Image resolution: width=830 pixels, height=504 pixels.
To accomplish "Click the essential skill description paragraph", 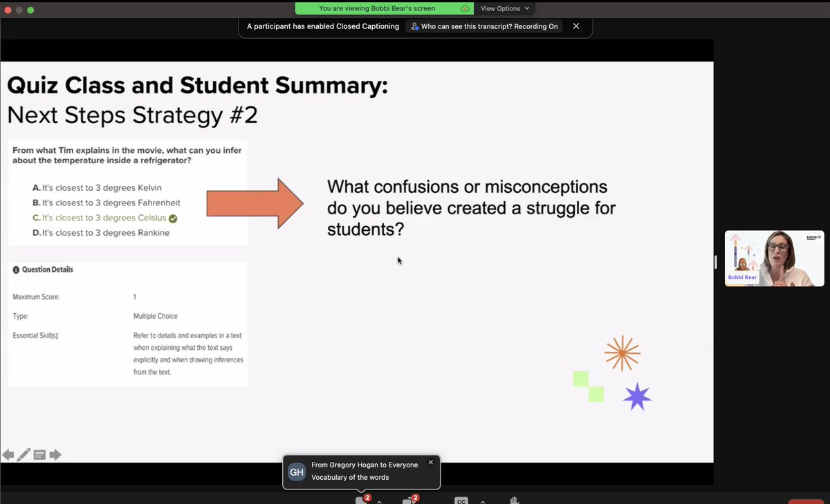I will [188, 354].
